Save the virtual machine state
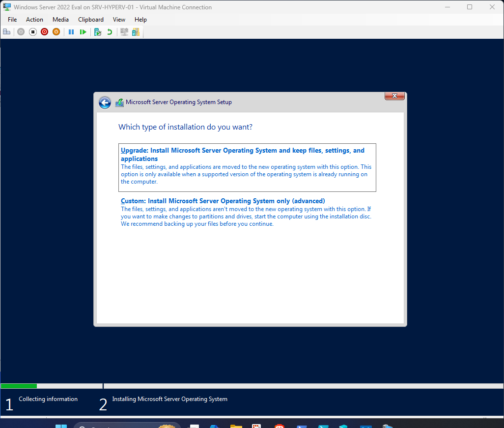This screenshot has height=428, width=504. coord(56,31)
